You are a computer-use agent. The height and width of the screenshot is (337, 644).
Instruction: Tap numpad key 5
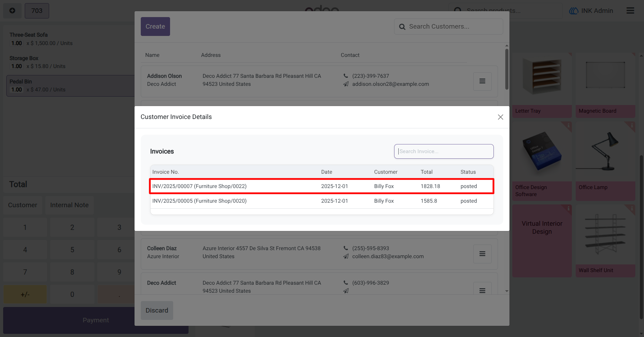pos(72,250)
